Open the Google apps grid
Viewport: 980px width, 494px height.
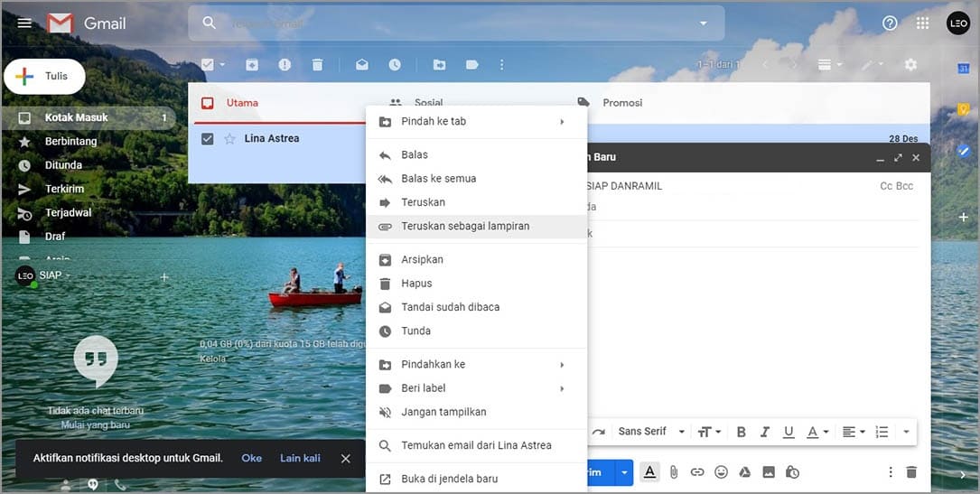(x=922, y=23)
